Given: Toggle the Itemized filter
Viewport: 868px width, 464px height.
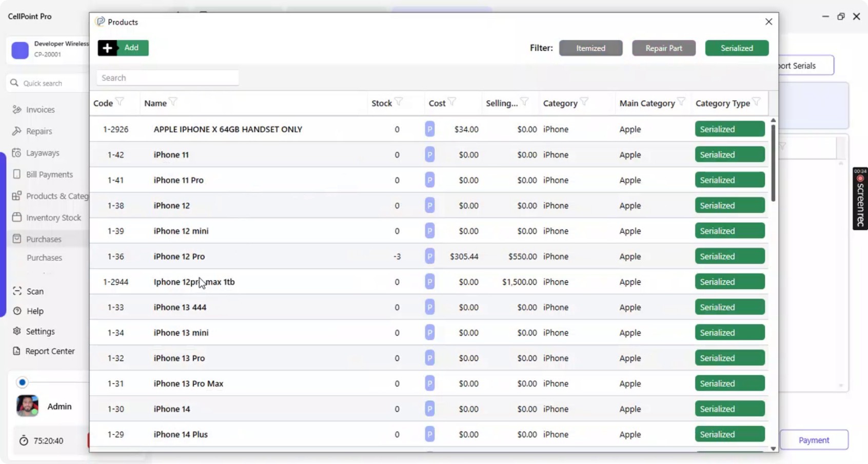Looking at the screenshot, I should [x=590, y=48].
